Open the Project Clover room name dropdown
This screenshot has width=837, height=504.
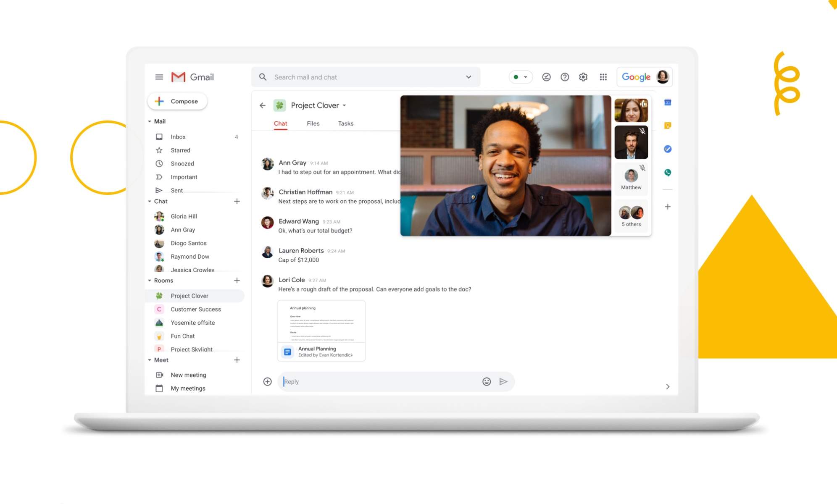point(344,105)
